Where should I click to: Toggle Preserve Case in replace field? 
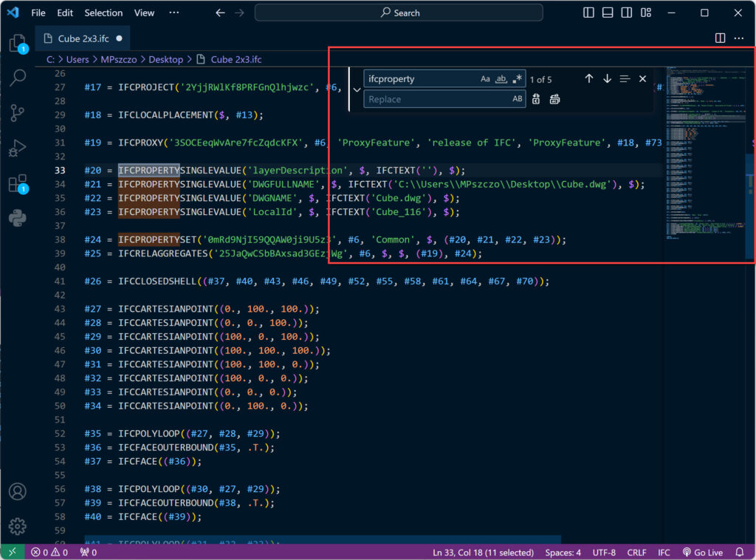[518, 99]
